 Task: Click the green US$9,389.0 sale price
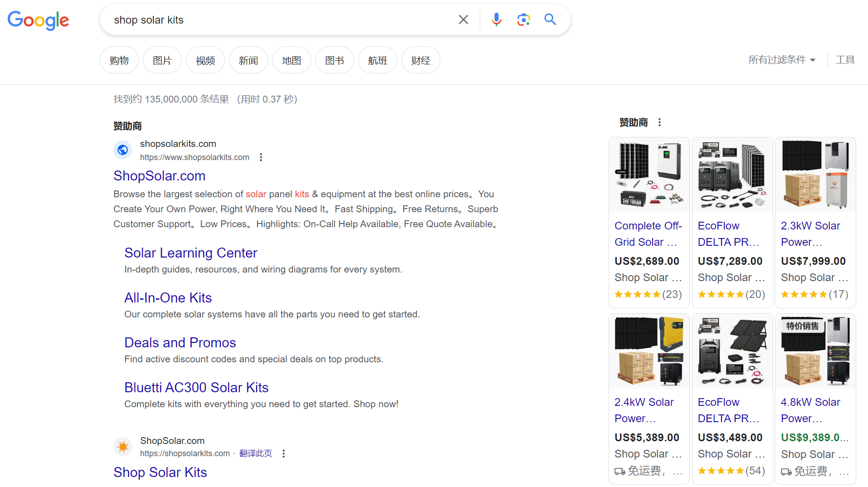814,438
